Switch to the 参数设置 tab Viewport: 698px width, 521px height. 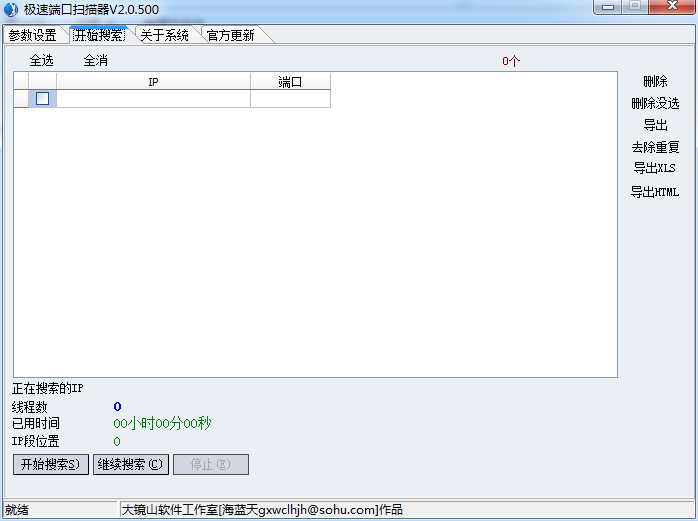(32, 35)
